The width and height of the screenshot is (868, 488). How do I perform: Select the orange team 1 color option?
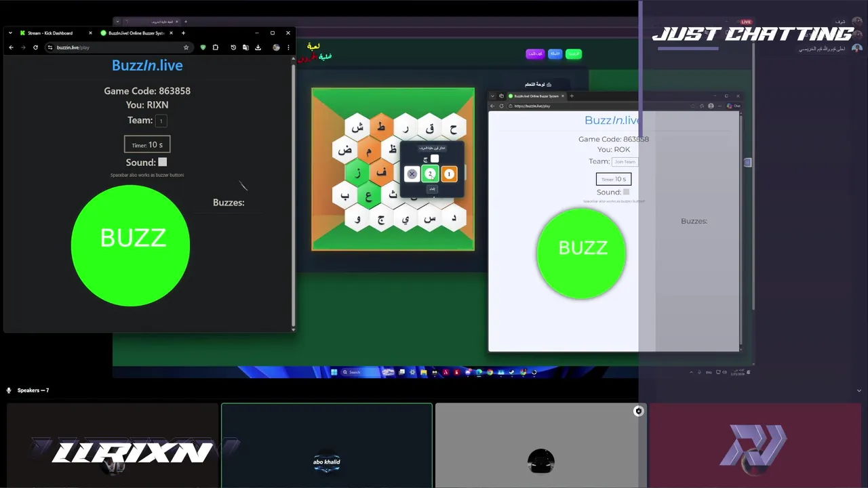(449, 174)
